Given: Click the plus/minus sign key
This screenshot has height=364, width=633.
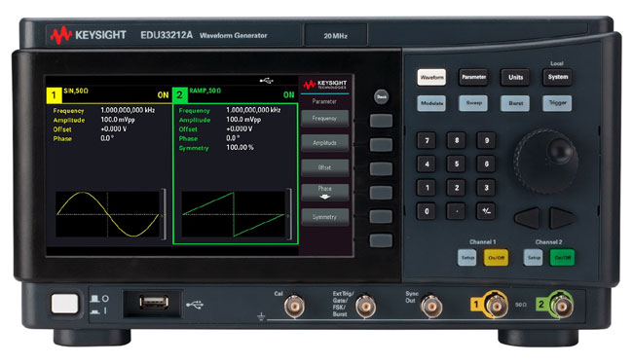Looking at the screenshot, I should (x=486, y=211).
